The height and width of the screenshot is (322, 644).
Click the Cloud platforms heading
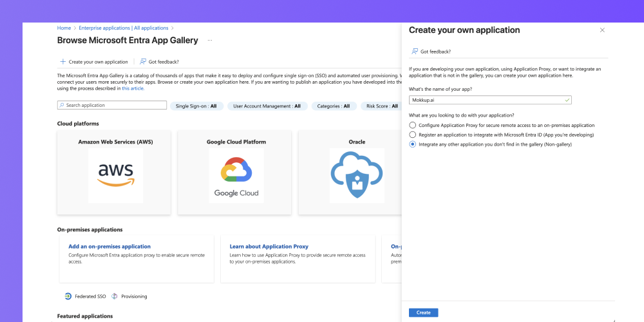(78, 124)
